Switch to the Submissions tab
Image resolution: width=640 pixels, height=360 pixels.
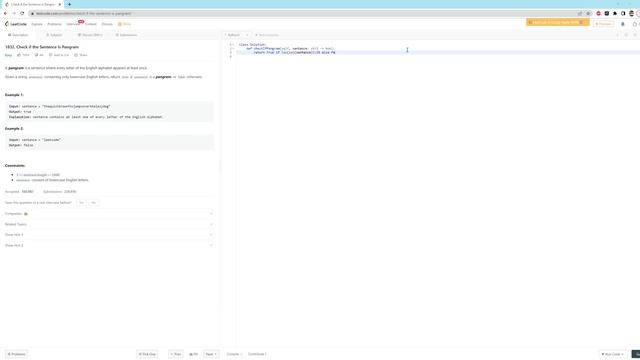pos(127,35)
